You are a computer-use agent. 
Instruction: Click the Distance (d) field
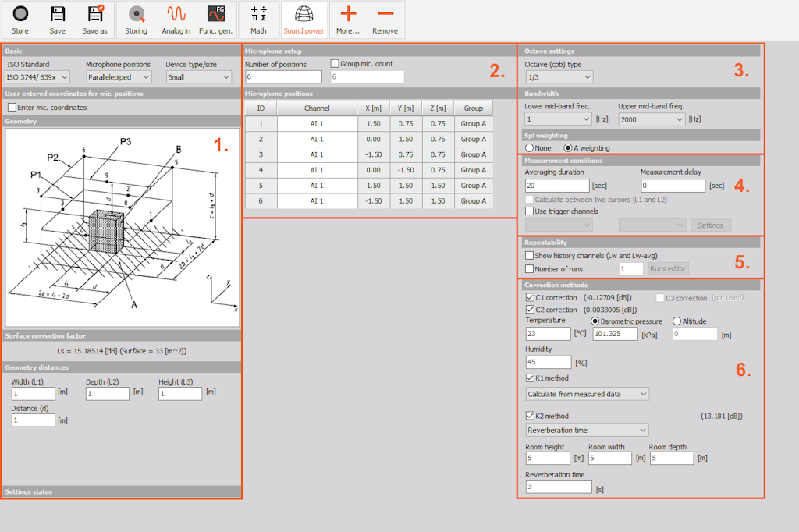click(33, 420)
